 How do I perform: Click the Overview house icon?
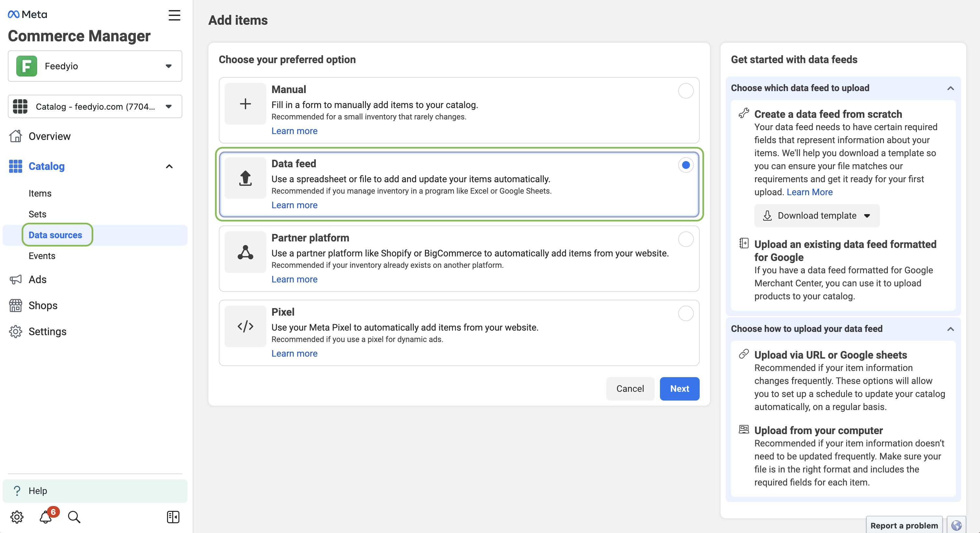pyautogui.click(x=16, y=136)
